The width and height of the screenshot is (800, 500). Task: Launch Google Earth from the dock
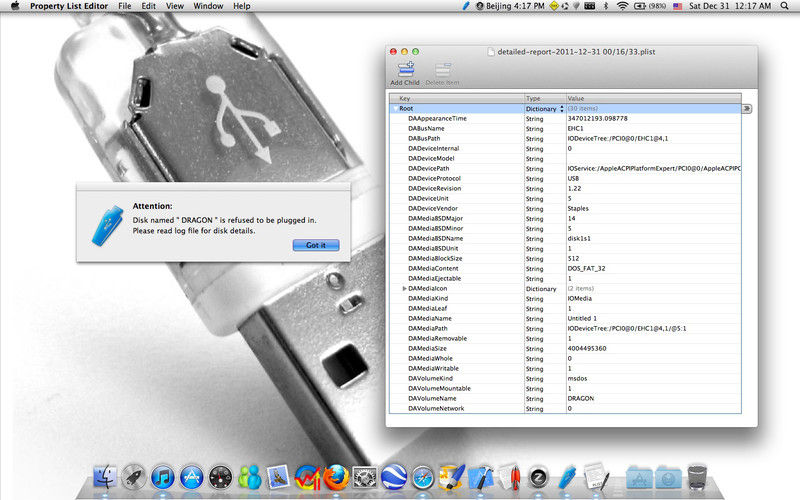(x=394, y=478)
